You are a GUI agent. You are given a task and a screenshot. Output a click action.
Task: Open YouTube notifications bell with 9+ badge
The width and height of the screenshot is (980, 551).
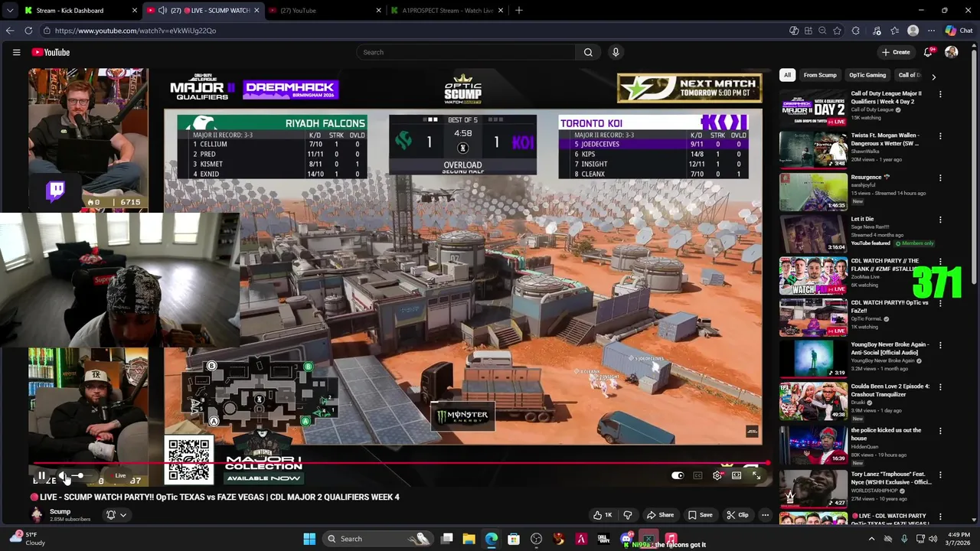[x=928, y=52]
